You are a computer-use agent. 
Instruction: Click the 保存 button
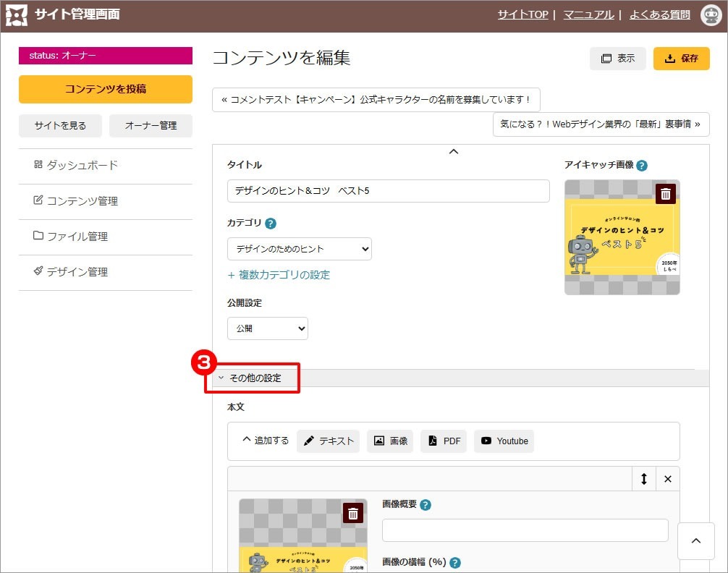681,59
